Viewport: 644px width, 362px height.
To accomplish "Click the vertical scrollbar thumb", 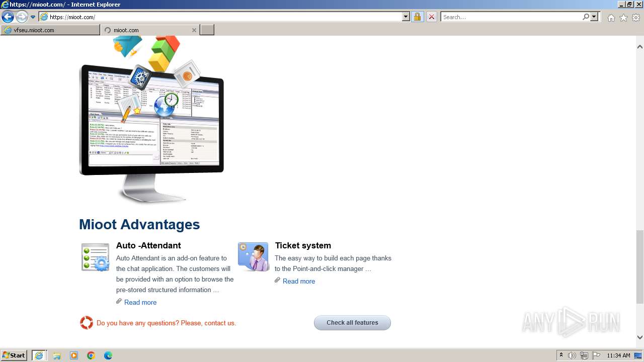I will (639, 266).
